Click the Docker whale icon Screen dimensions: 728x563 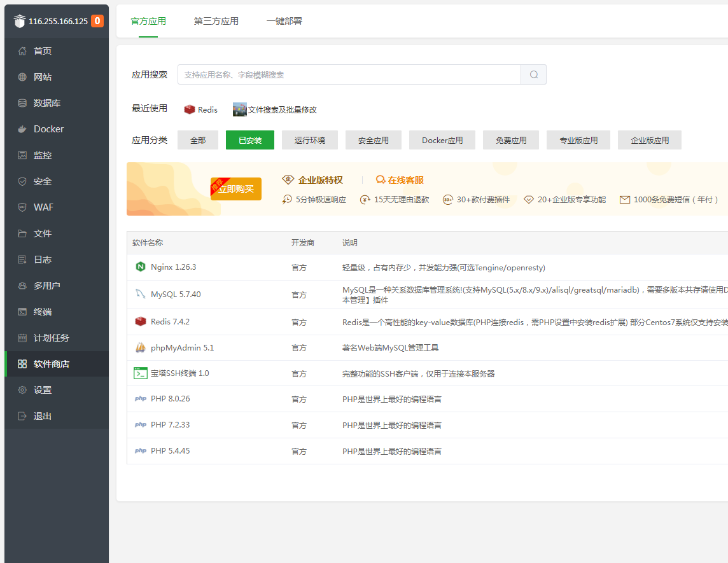point(22,129)
